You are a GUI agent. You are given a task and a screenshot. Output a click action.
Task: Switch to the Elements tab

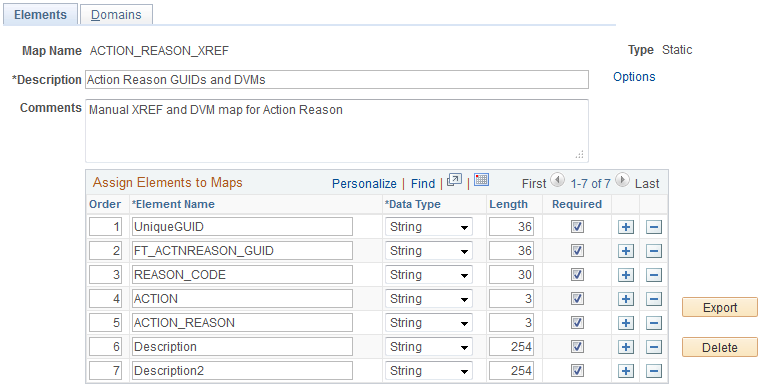click(40, 15)
